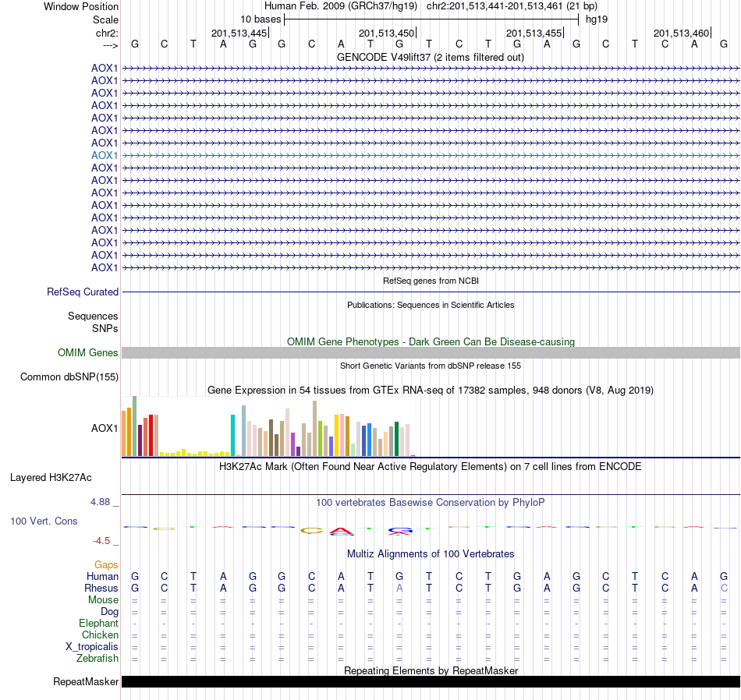Click the large red A in PhyloP logo
Viewport: 741px width, 700px height.
pos(341,532)
